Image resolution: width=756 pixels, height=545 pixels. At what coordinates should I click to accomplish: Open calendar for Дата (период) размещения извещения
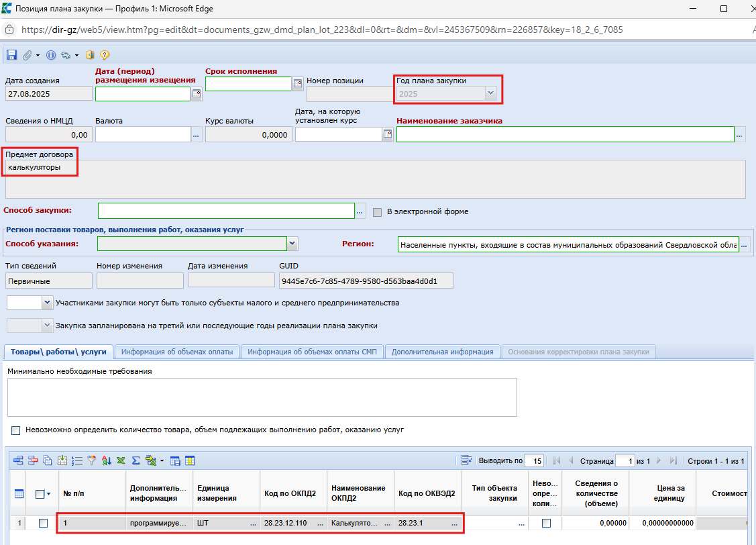click(197, 93)
